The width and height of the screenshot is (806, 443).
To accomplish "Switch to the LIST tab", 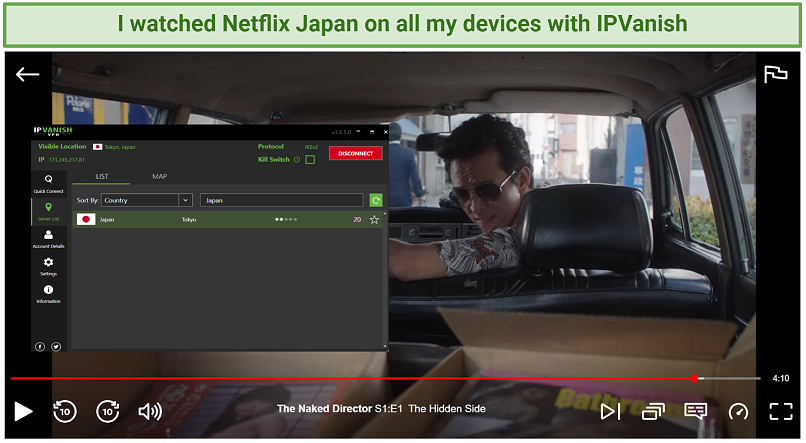I will pyautogui.click(x=102, y=176).
